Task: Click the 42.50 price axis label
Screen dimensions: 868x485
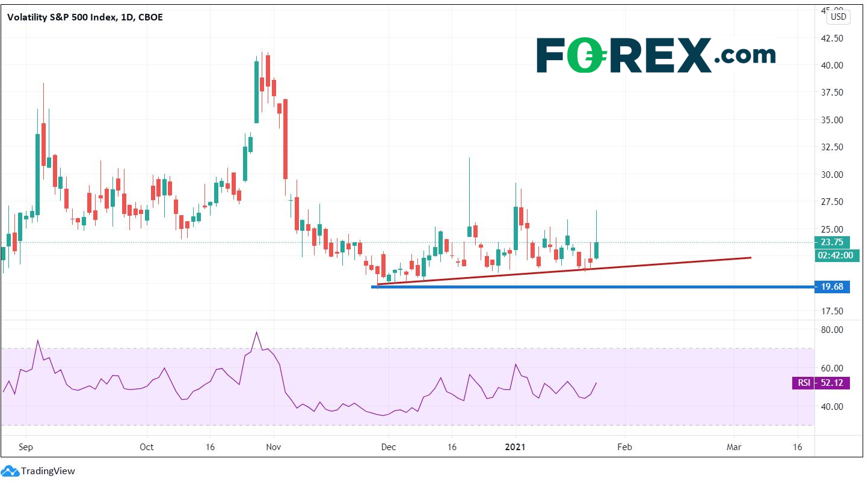Action: tap(833, 37)
